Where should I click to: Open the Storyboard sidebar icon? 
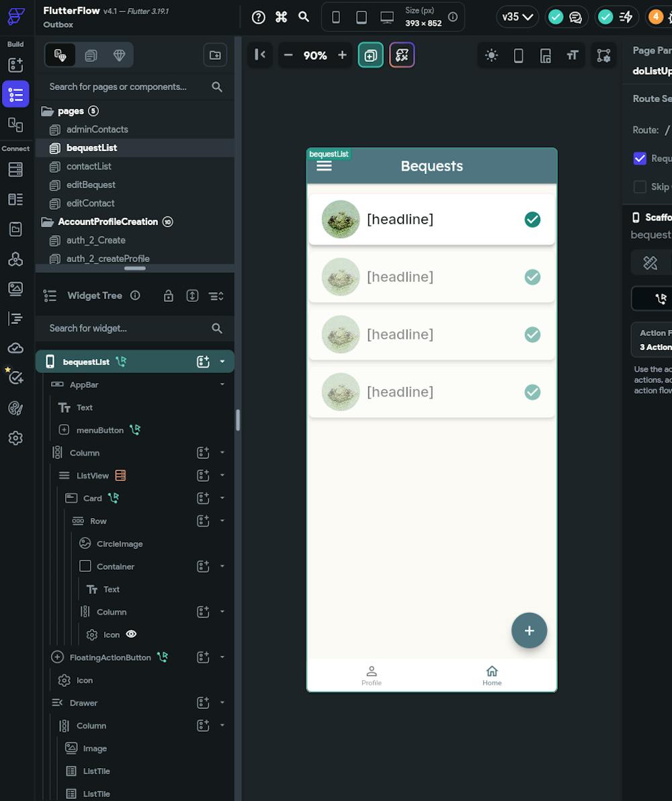(16, 124)
